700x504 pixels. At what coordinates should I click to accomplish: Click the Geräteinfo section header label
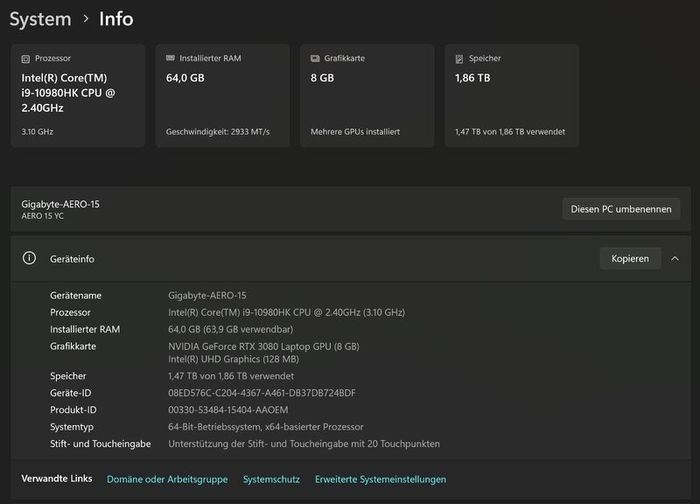[72, 259]
